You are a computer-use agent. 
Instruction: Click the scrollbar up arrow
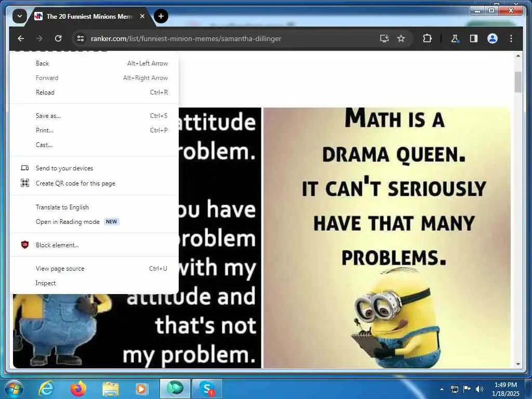click(518, 56)
